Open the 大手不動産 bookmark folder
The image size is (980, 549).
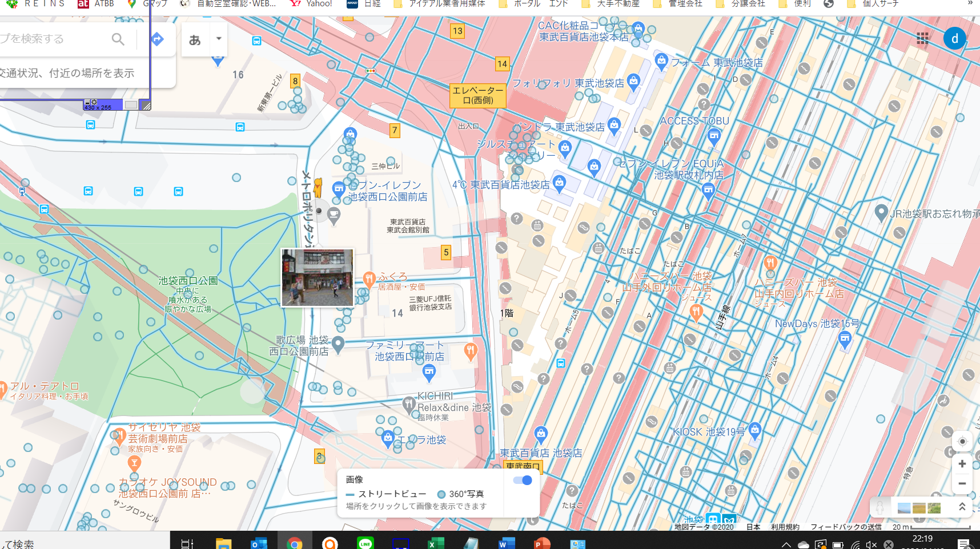click(x=611, y=3)
